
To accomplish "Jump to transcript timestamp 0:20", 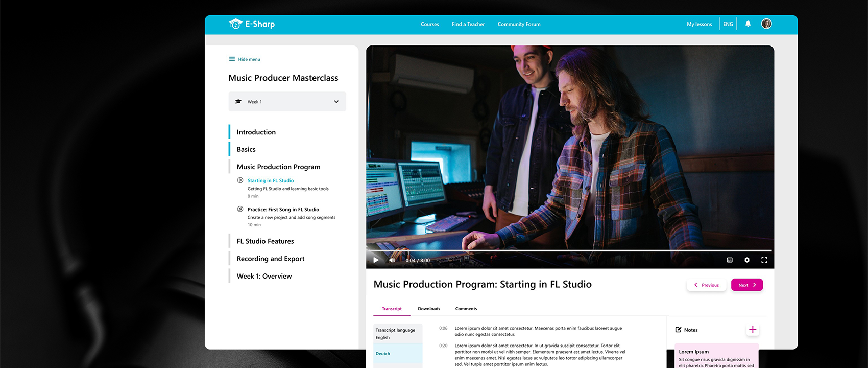I will pyautogui.click(x=443, y=346).
